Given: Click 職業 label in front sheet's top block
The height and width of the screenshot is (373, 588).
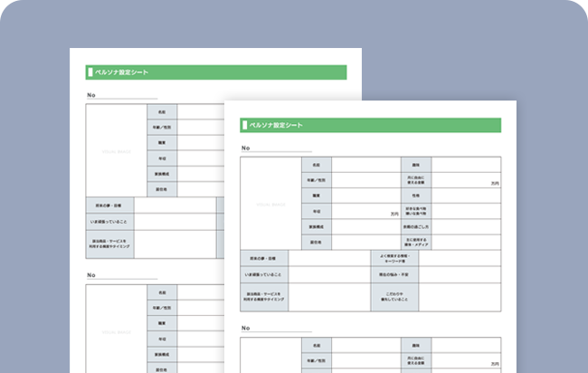Looking at the screenshot, I should click(x=317, y=196).
